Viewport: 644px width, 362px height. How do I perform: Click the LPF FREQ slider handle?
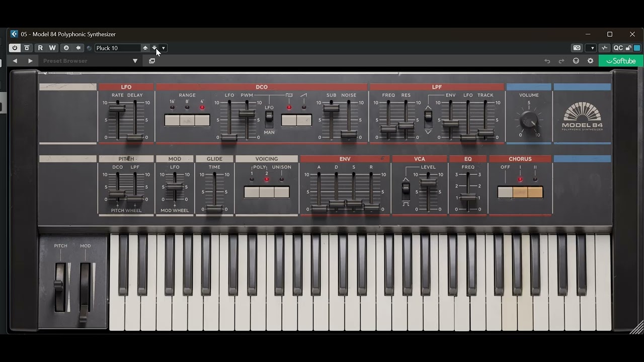pos(388,130)
